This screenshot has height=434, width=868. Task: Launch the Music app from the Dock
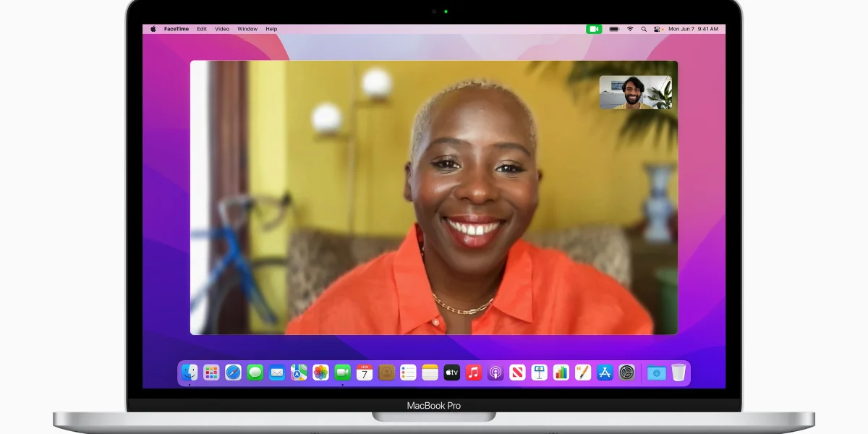pos(474,373)
